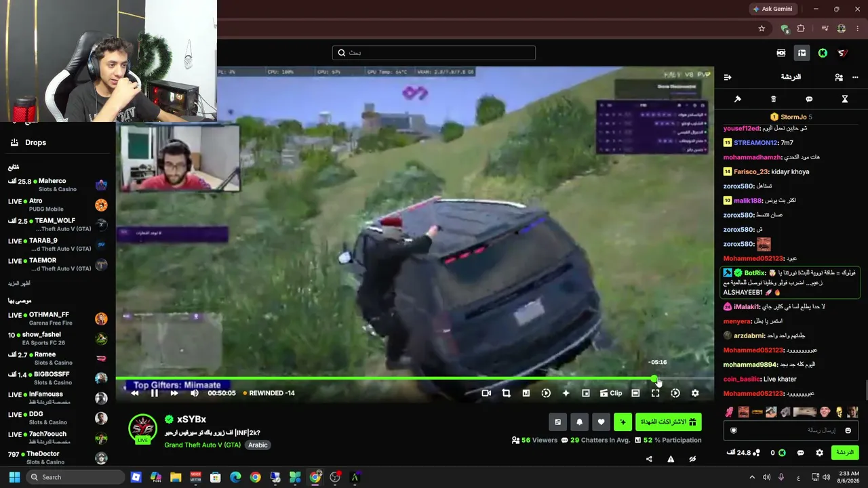Click the Drops sidebar item
The height and width of the screenshot is (488, 868).
point(28,142)
